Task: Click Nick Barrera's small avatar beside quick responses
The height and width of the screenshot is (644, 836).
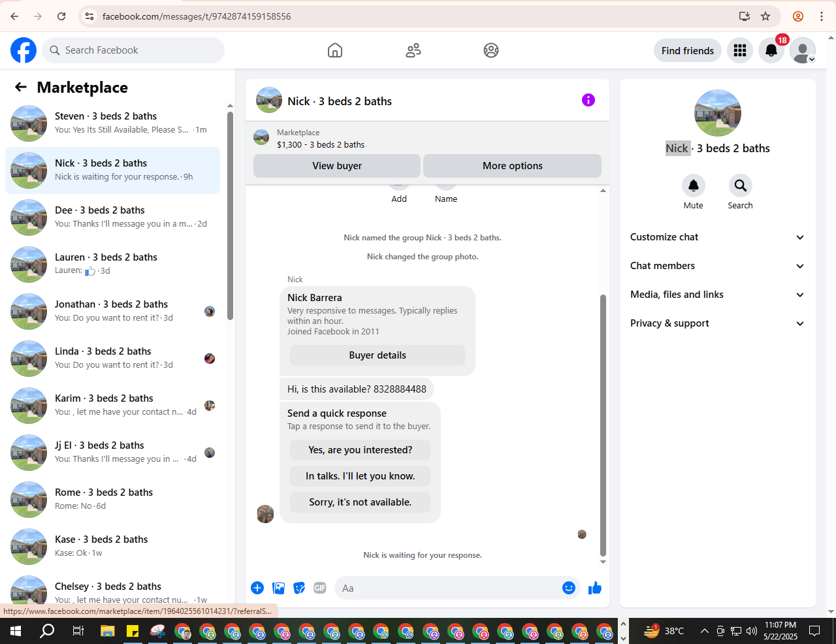Action: 265,514
